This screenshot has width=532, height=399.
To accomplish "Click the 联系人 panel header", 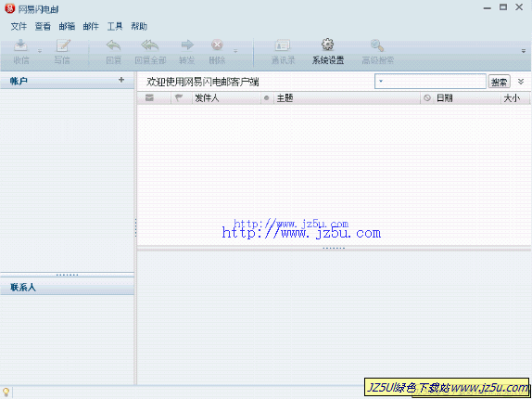I will 67,288.
